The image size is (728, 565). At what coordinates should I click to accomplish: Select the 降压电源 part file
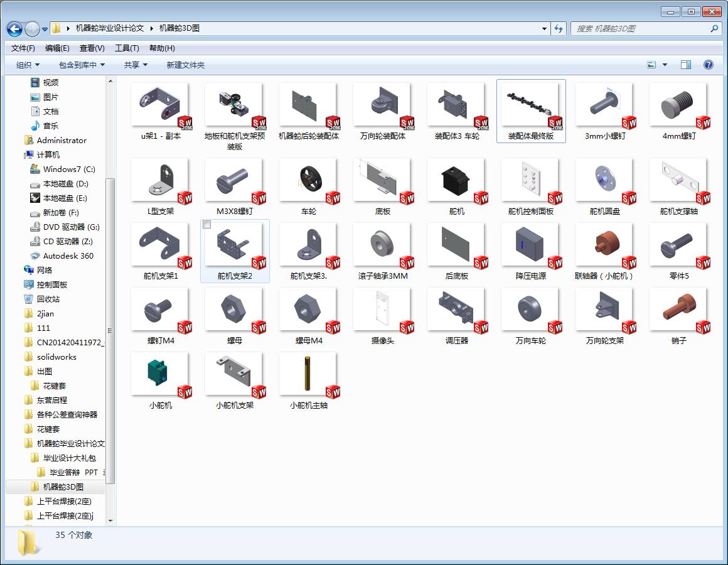[x=531, y=251]
